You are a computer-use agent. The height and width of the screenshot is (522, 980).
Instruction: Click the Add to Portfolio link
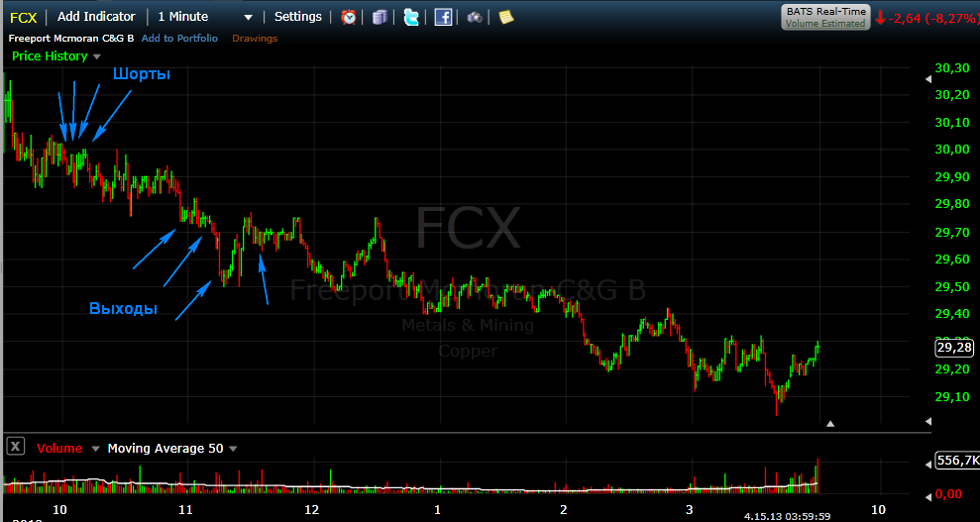tap(179, 39)
